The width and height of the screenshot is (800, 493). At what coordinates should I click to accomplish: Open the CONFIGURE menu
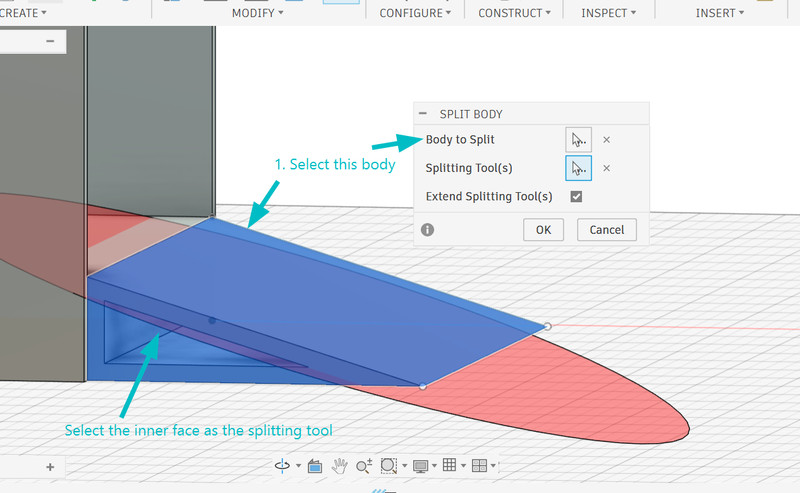click(x=415, y=13)
